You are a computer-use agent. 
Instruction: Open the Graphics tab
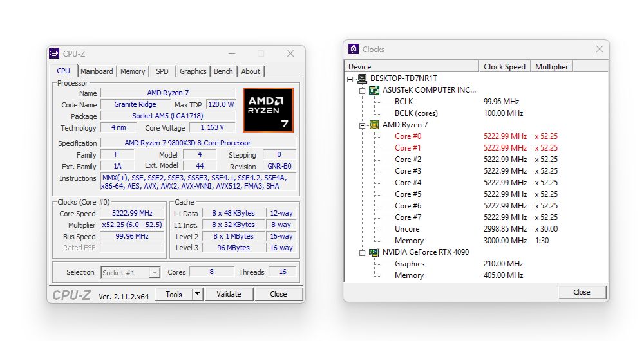click(x=193, y=71)
